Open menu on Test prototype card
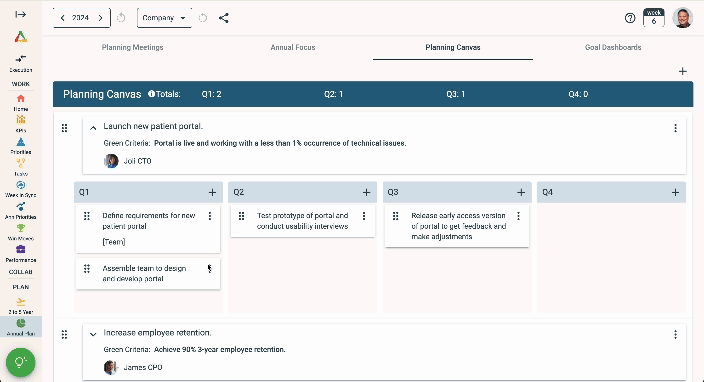Image resolution: width=704 pixels, height=382 pixels. (364, 216)
